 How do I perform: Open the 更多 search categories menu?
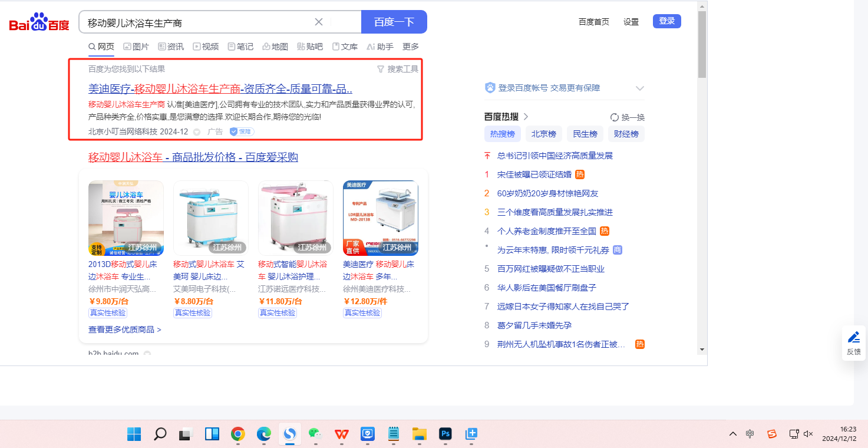pyautogui.click(x=411, y=47)
